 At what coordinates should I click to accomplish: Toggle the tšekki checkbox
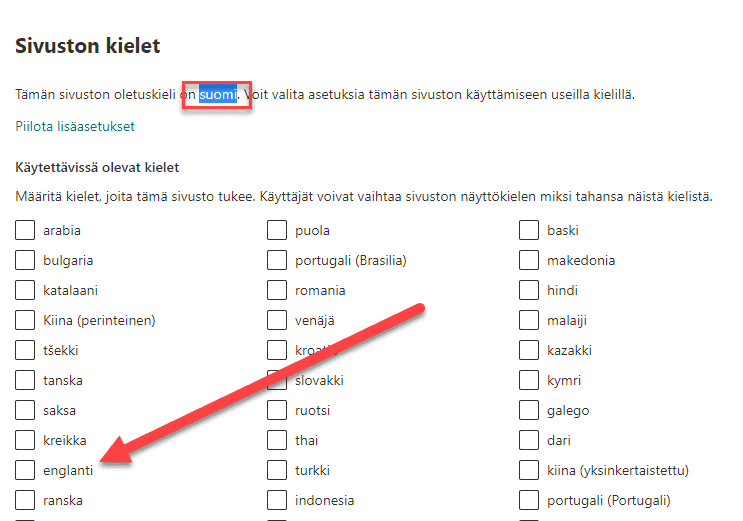26,351
